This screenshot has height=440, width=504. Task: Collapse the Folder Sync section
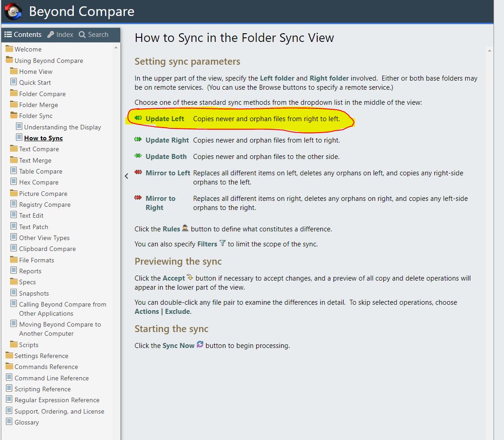point(31,116)
